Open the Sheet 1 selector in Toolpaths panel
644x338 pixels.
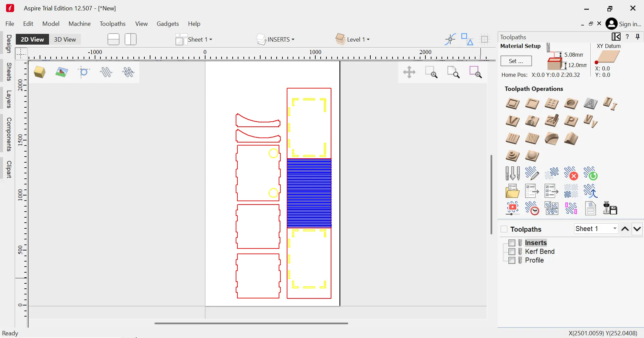596,228
